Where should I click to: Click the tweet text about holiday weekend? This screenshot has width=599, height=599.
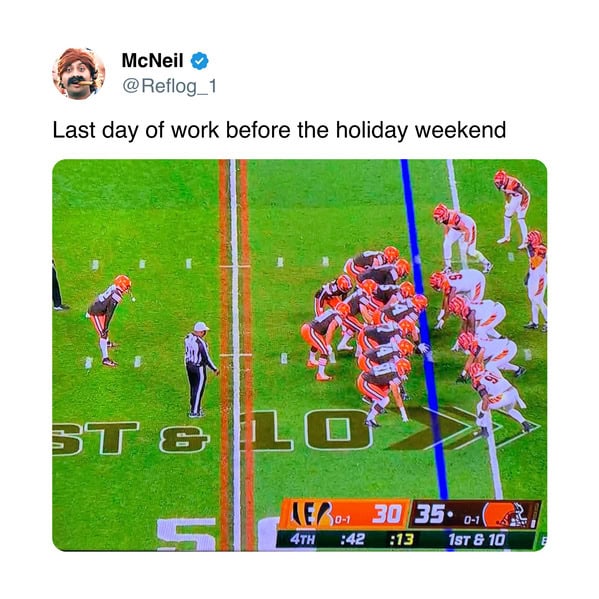(x=279, y=130)
